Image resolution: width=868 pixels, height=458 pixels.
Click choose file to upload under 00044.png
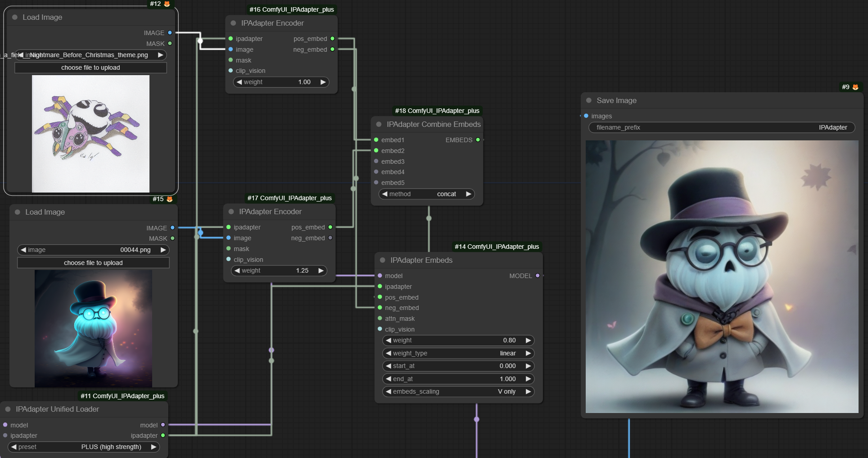coord(93,263)
